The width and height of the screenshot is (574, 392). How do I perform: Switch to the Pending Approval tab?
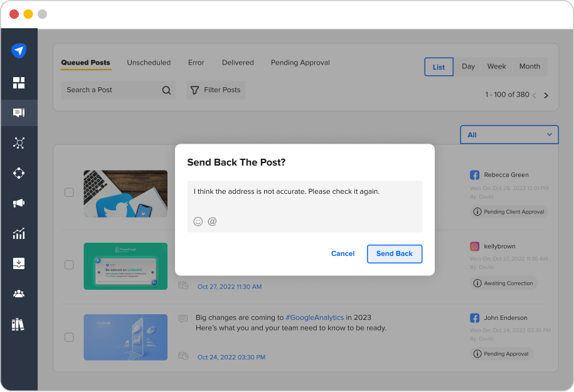pos(300,63)
